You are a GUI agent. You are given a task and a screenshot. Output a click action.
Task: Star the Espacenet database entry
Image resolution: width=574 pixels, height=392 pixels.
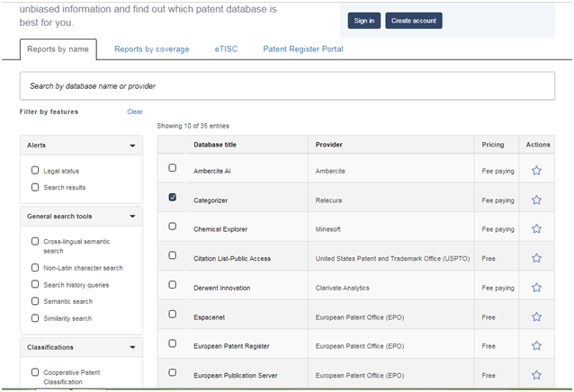click(x=536, y=316)
